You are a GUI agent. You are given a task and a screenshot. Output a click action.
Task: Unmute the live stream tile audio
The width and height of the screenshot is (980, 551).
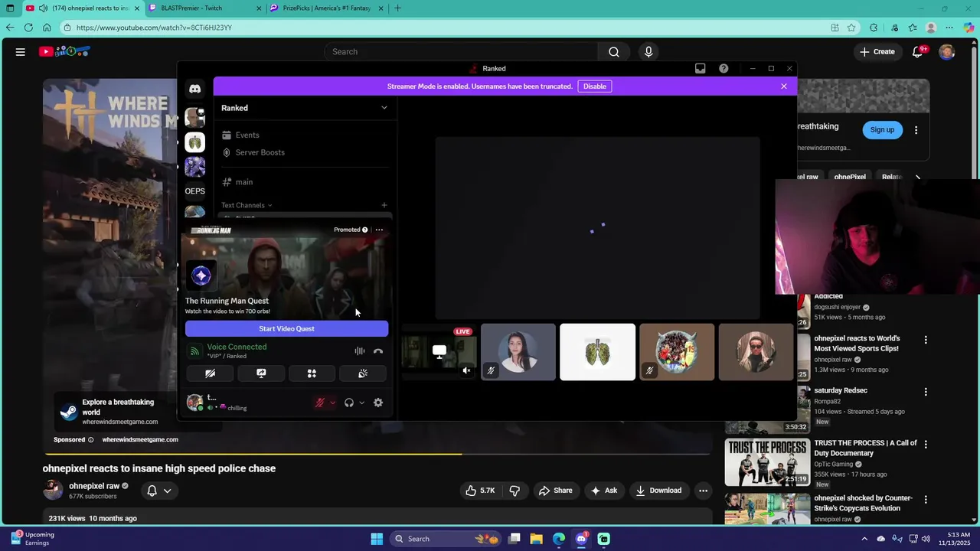click(466, 370)
